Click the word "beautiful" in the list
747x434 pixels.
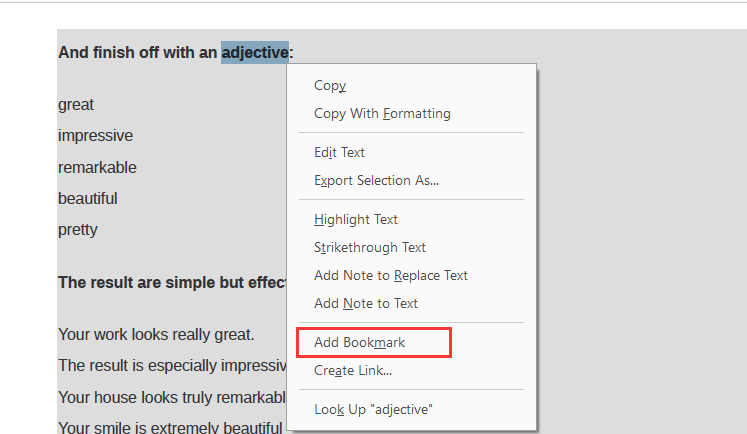(x=87, y=198)
